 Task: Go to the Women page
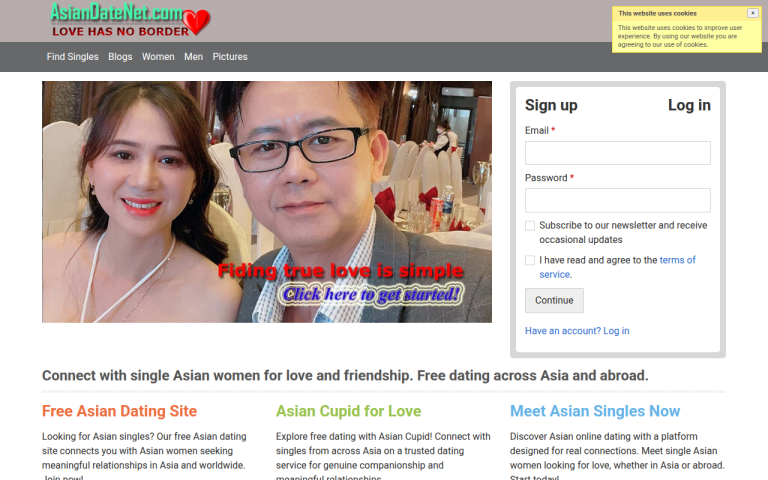pyautogui.click(x=158, y=57)
